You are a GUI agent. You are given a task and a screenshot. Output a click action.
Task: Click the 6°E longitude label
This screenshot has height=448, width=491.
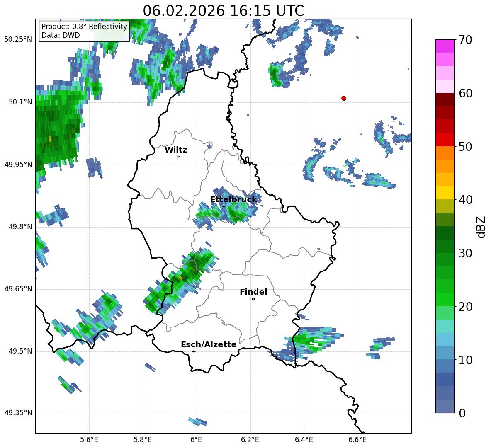click(196, 440)
